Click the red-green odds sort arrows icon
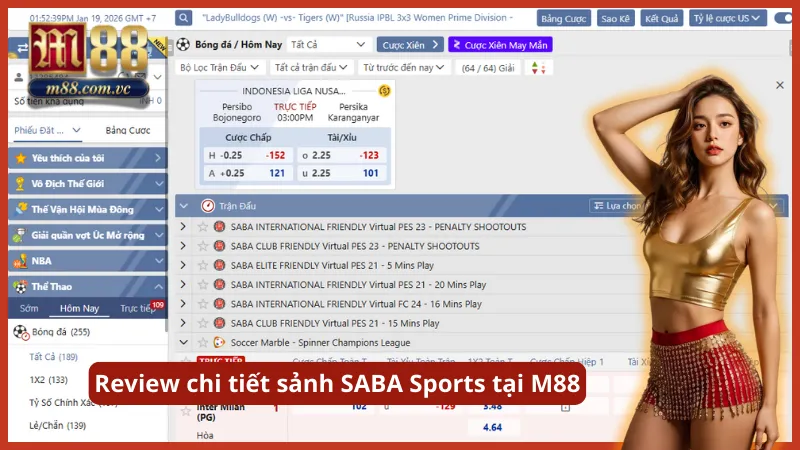 point(538,68)
